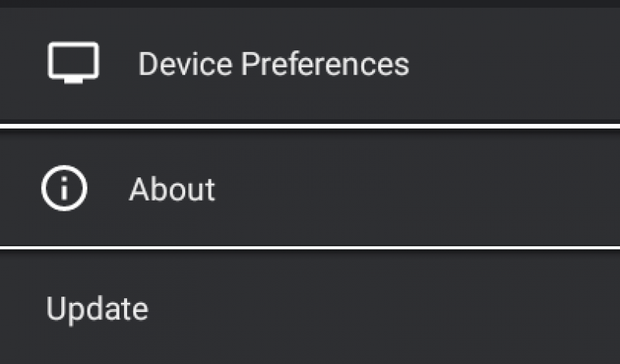
Task: Choose the Update row under About
Action: pyautogui.click(x=310, y=307)
